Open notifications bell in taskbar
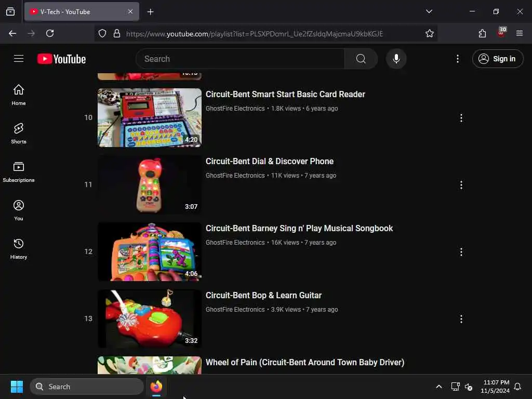This screenshot has height=399, width=532. (x=517, y=387)
